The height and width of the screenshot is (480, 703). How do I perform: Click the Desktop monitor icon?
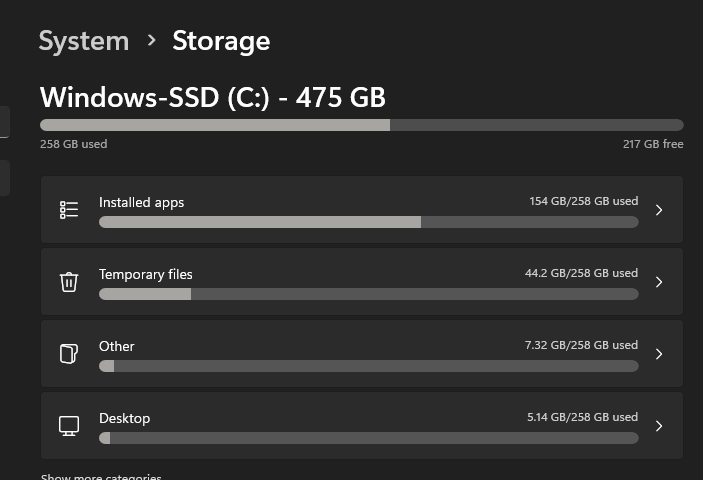pos(69,426)
